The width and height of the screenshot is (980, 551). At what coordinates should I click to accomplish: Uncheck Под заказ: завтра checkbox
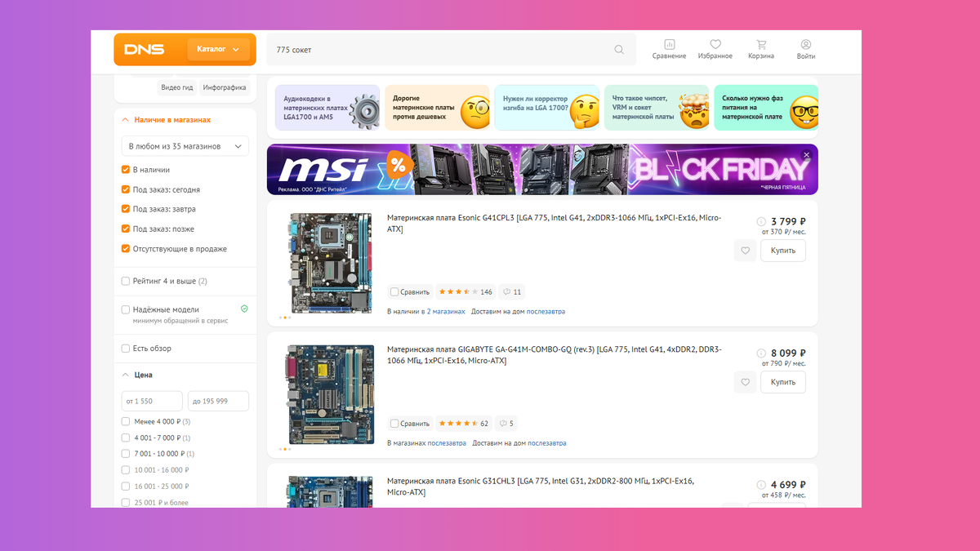pyautogui.click(x=126, y=209)
